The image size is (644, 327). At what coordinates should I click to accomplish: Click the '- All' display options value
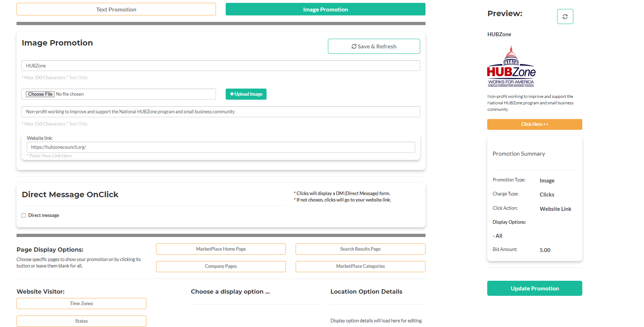click(498, 236)
